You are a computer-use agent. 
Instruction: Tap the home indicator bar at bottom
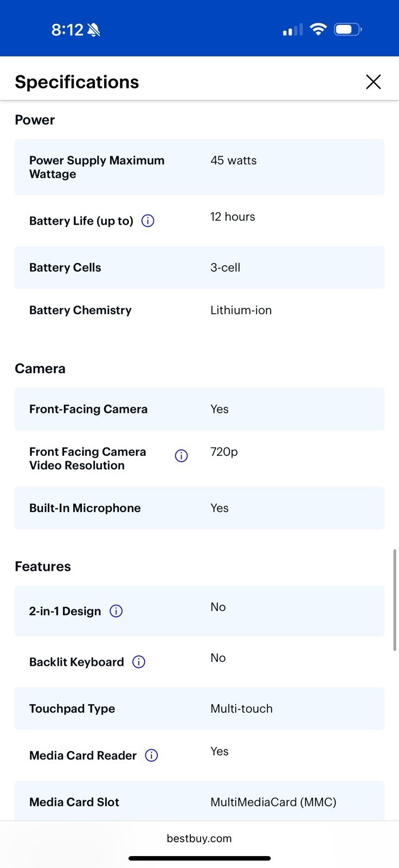click(200, 858)
